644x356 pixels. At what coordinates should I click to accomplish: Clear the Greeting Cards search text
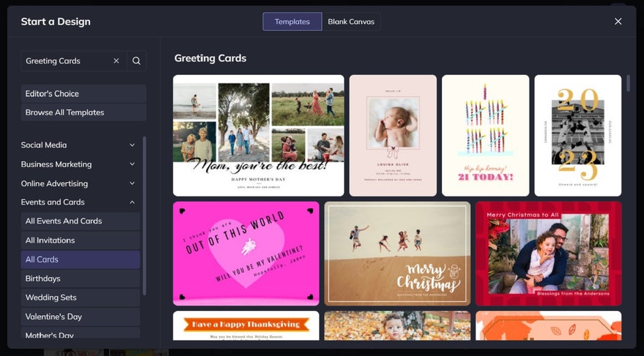(x=116, y=61)
